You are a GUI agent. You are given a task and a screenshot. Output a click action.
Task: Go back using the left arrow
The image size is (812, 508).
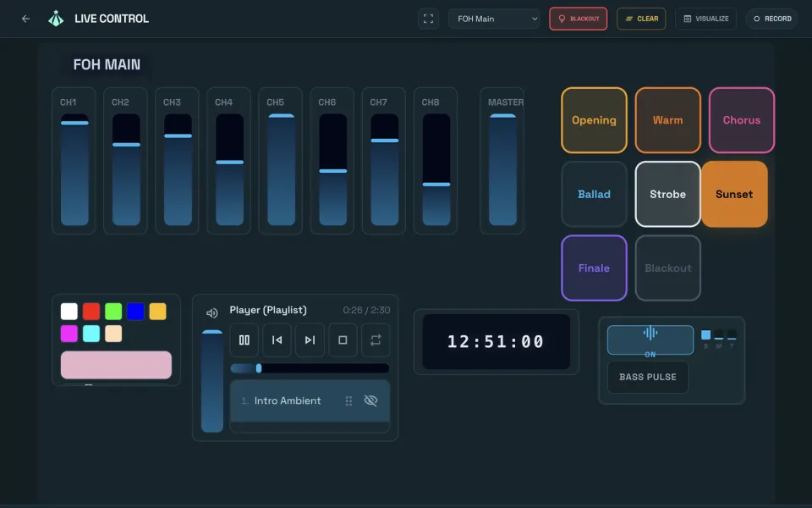pos(25,19)
